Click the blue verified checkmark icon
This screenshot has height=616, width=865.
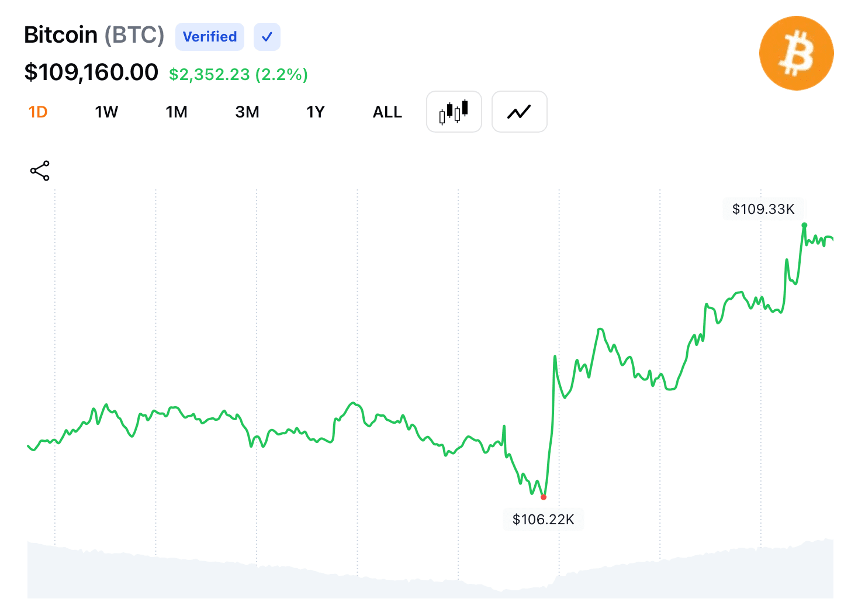point(267,37)
